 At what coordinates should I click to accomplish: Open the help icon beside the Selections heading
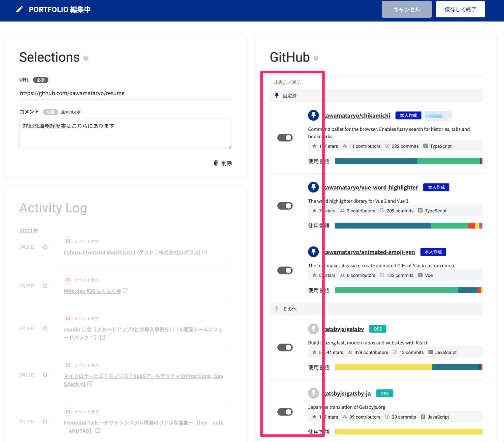(x=86, y=58)
